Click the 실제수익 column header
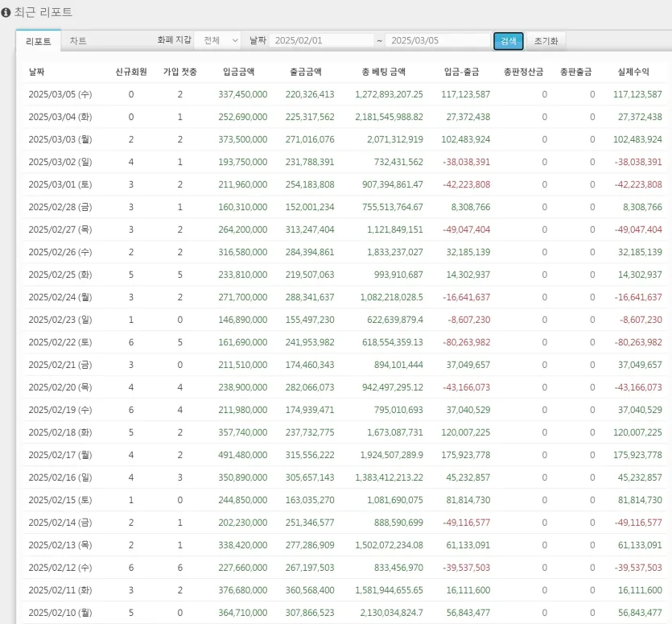This screenshot has width=672, height=624. tap(633, 72)
